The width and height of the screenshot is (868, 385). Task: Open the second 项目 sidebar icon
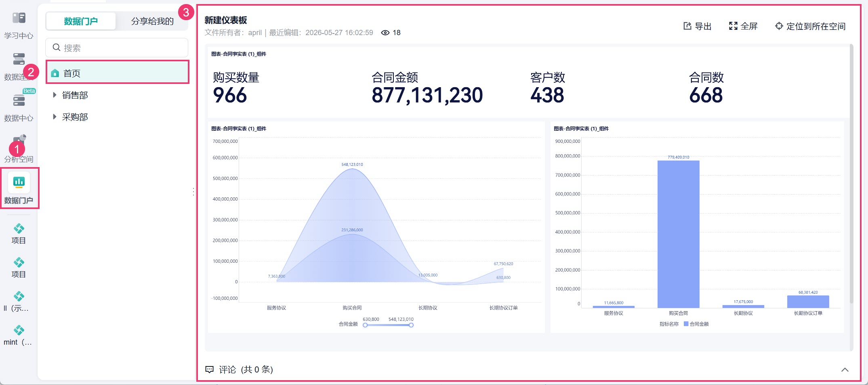19,263
